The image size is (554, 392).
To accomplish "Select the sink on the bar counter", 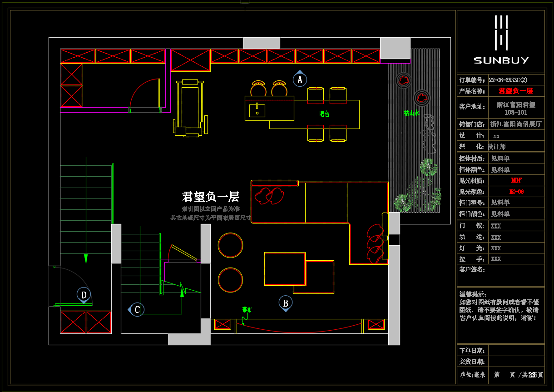I will pos(257,110).
